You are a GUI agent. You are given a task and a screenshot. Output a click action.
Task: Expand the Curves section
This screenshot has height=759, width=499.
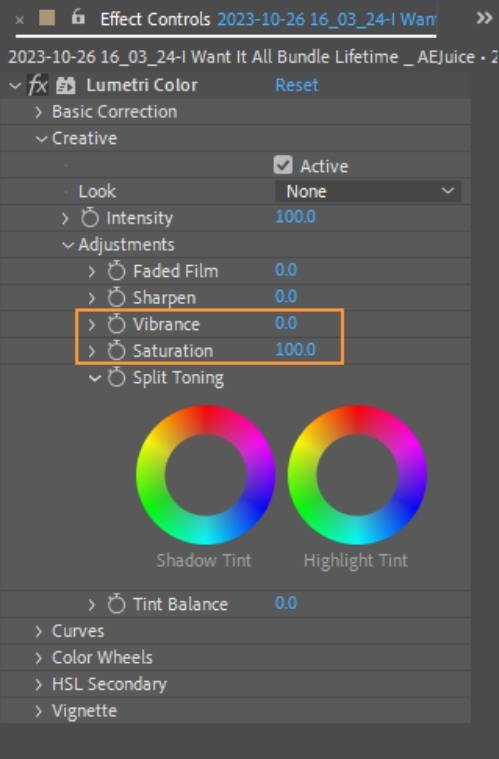point(39,632)
